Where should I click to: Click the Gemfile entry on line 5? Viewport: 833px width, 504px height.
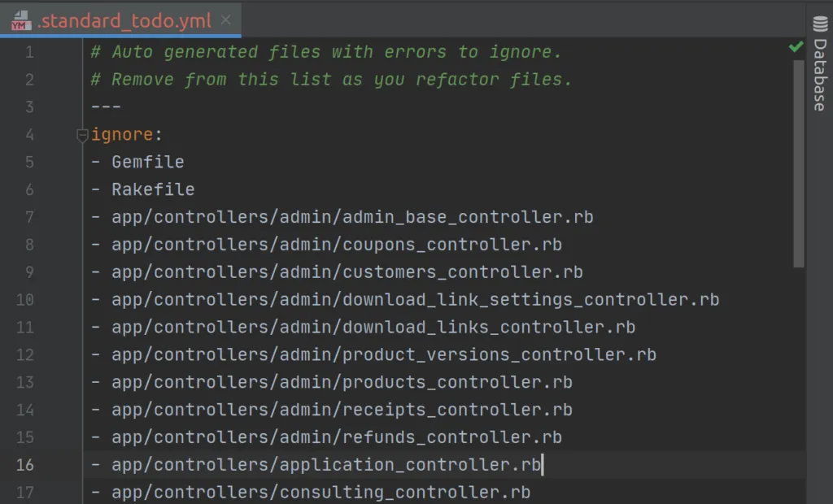coord(148,162)
